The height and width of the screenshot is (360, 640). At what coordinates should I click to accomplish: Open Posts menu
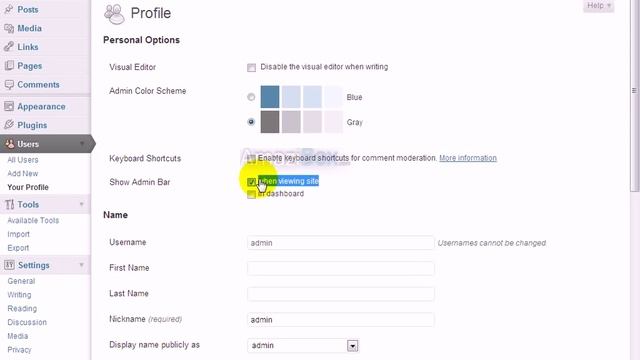point(28,9)
